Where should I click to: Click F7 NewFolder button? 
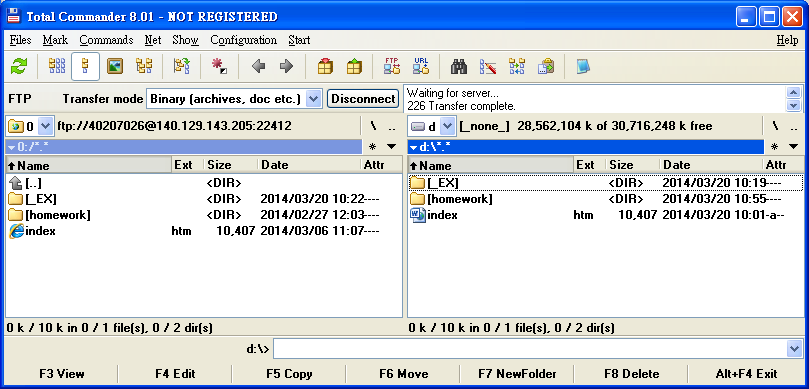517,374
